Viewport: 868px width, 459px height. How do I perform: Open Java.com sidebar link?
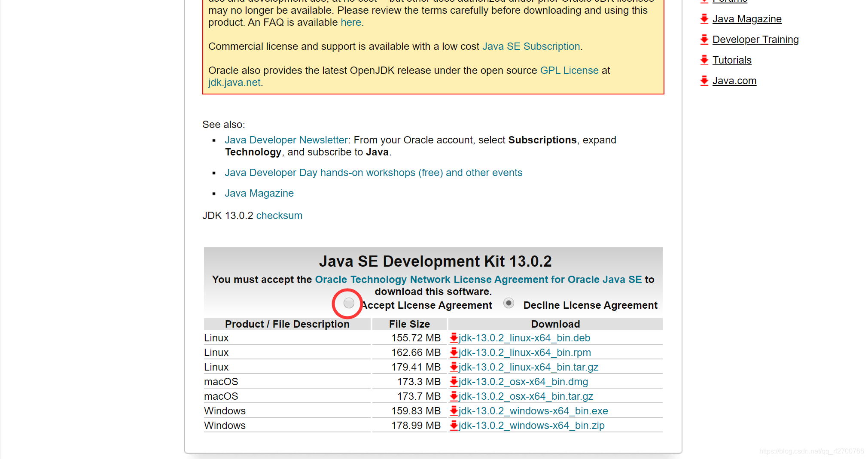734,81
